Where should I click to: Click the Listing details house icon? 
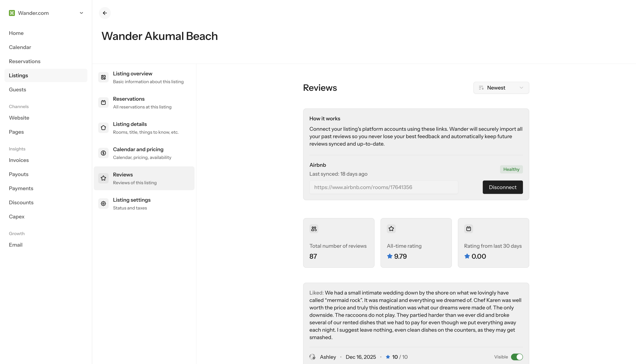pyautogui.click(x=103, y=128)
